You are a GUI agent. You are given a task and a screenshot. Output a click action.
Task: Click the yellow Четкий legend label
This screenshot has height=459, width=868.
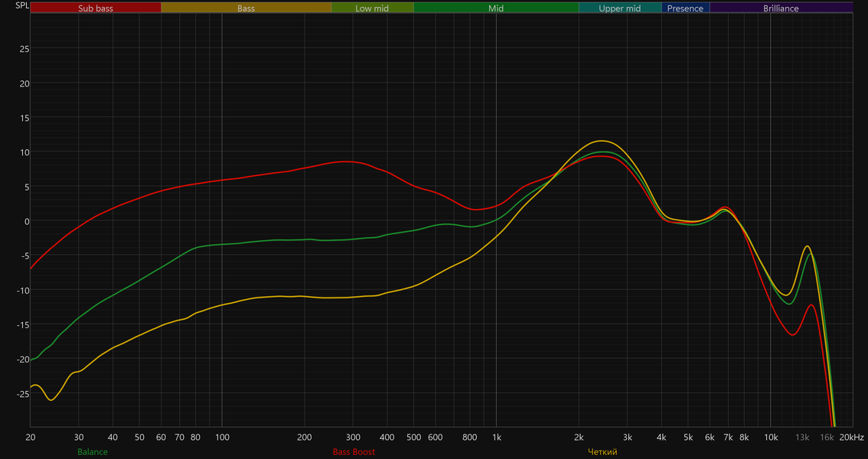602,452
